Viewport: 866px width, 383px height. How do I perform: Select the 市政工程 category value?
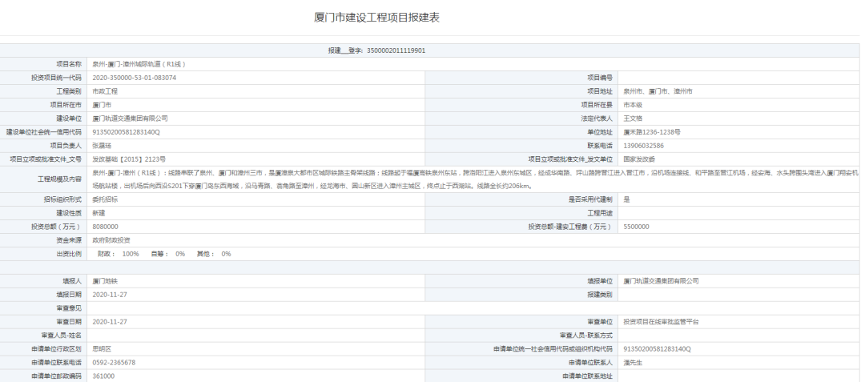[105, 91]
